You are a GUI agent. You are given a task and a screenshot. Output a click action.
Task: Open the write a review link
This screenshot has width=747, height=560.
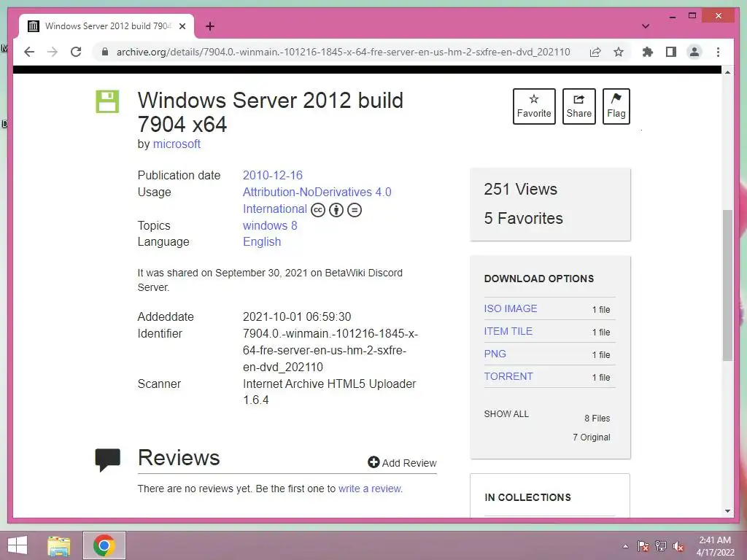[x=370, y=489]
